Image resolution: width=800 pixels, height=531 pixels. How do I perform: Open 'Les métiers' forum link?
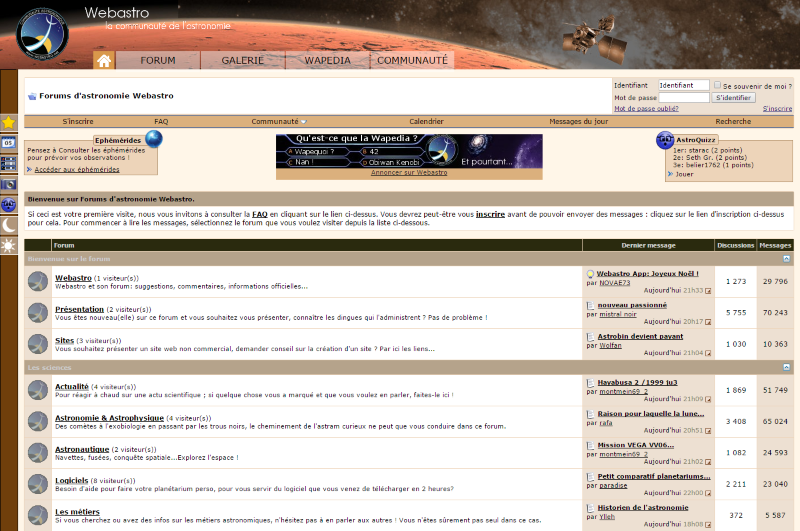coord(77,512)
